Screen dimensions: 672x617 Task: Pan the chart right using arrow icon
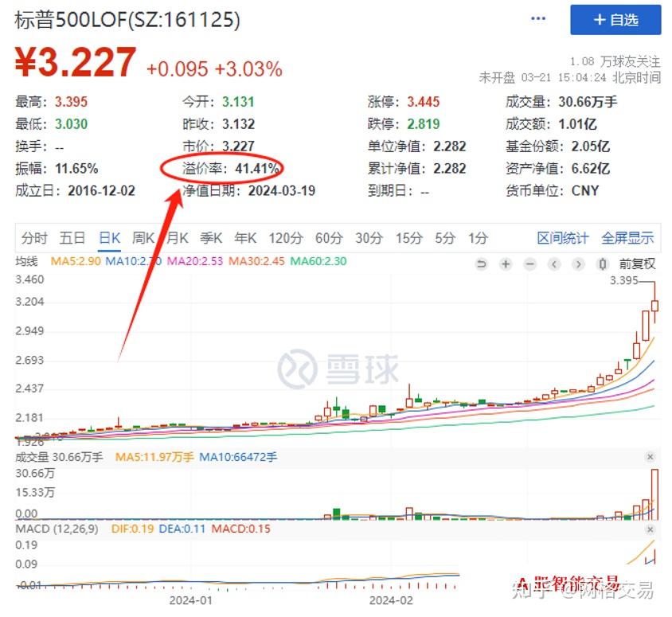coord(577,264)
